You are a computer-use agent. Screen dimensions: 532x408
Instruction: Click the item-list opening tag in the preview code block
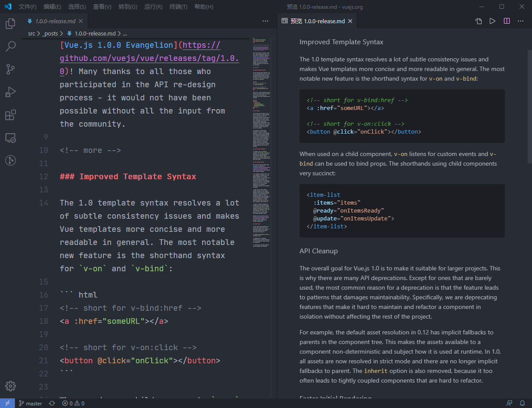(323, 195)
